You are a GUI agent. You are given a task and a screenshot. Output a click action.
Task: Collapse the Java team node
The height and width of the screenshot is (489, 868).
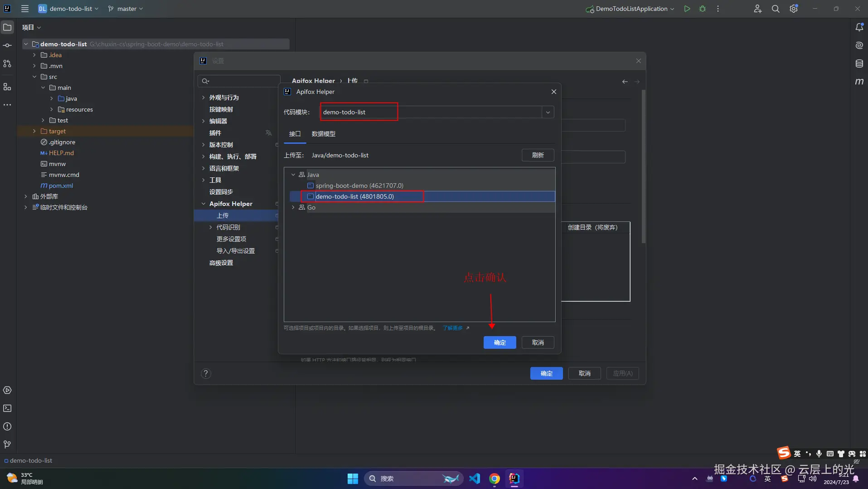(x=293, y=175)
